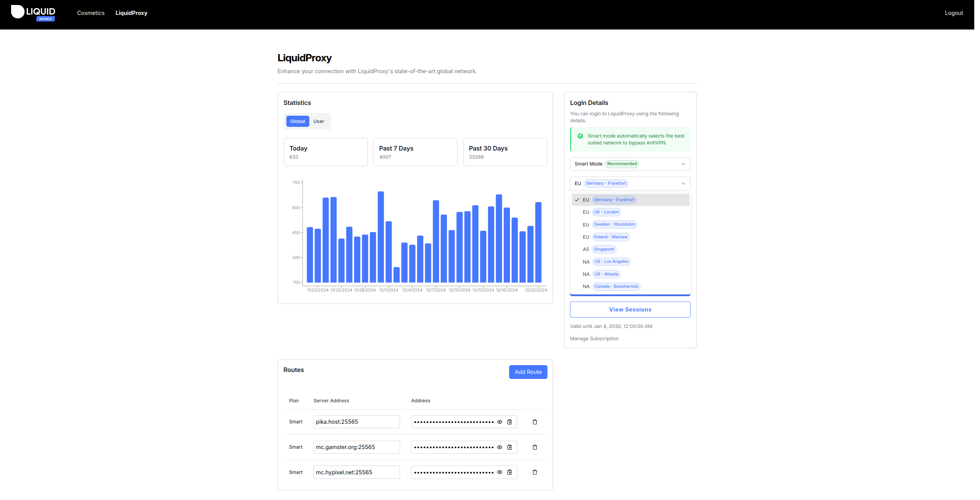Unmask the mc.hypixel.net address
This screenshot has width=980, height=500.
500,472
